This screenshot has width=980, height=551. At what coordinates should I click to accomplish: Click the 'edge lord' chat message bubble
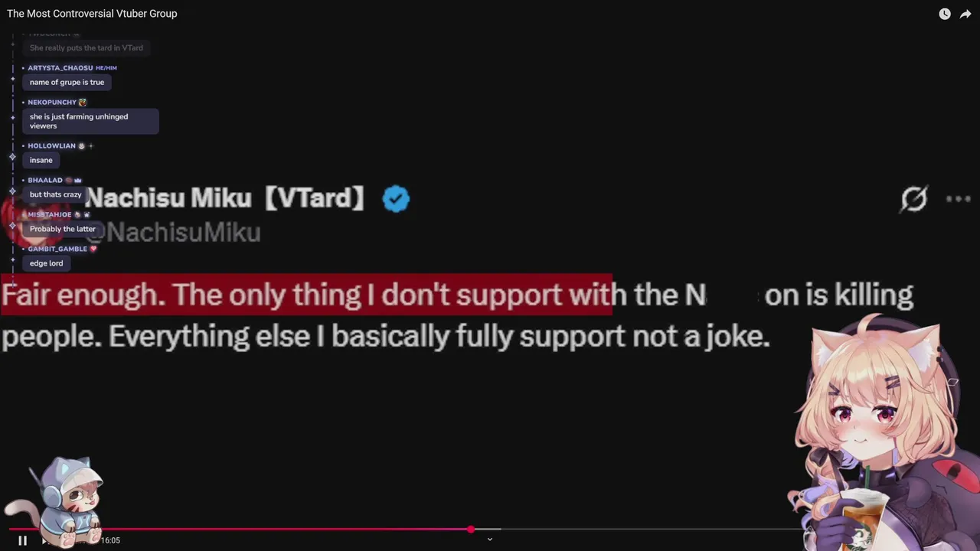(47, 263)
